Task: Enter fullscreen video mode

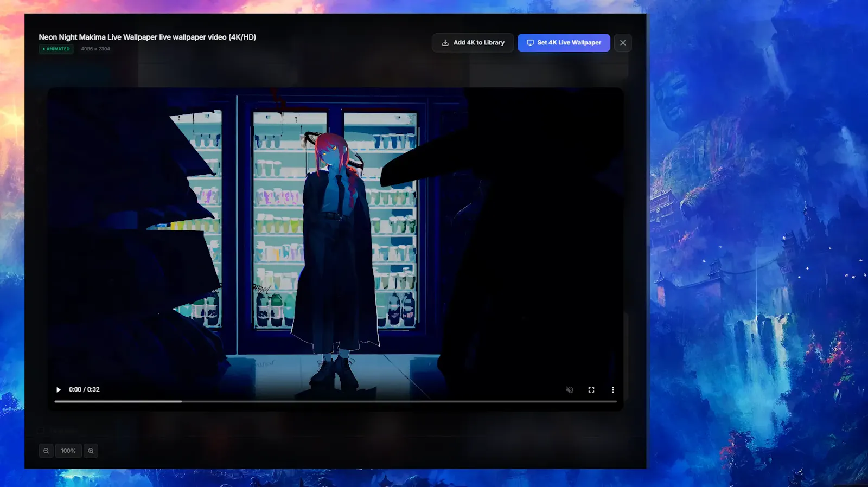Action: pyautogui.click(x=591, y=390)
